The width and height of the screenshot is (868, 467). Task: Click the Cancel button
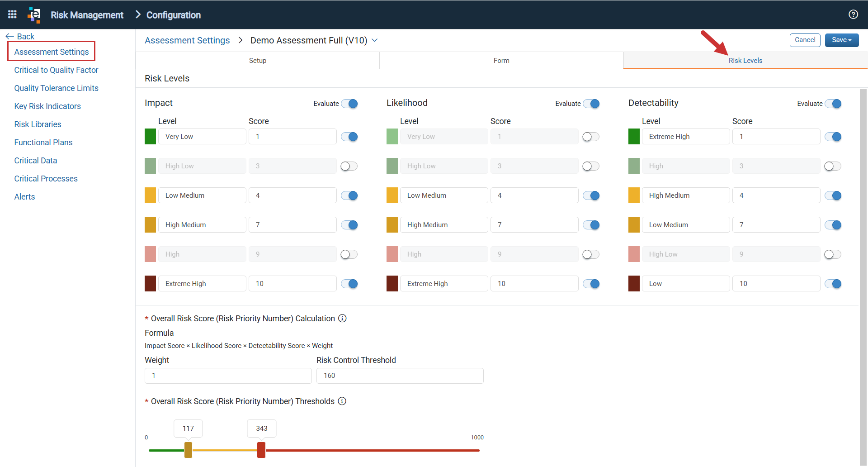(x=805, y=40)
